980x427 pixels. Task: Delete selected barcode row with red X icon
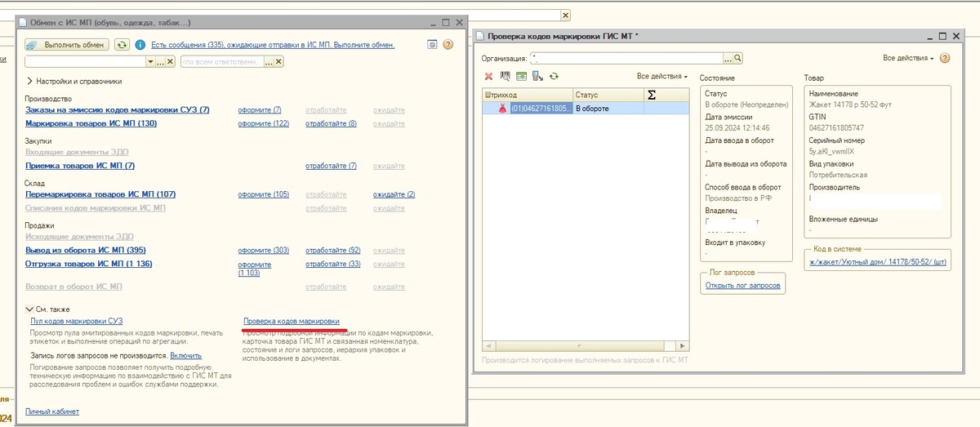coord(488,76)
